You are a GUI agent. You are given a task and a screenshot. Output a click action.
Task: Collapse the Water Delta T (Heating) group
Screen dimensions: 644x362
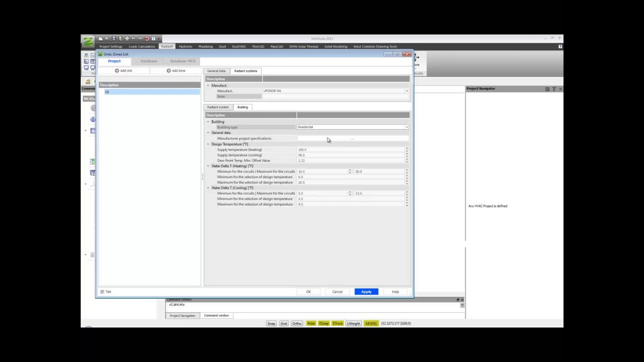[208, 166]
